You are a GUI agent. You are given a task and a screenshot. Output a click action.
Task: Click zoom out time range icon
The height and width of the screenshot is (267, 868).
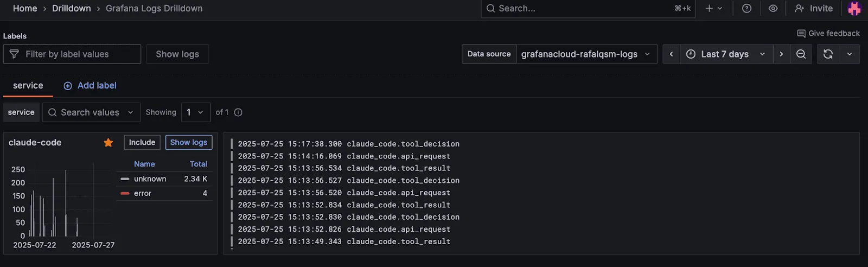point(801,54)
